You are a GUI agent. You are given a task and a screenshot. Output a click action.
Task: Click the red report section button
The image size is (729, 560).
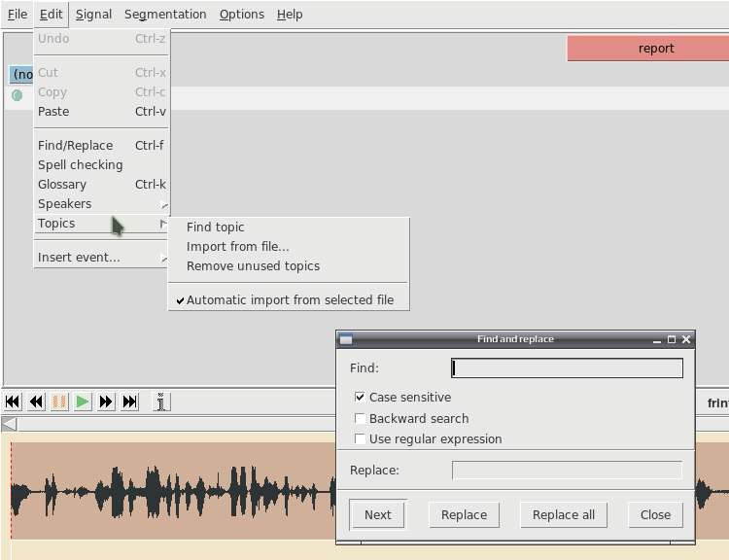click(x=648, y=49)
